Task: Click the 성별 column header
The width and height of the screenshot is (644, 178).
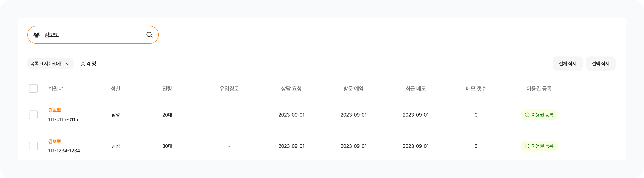Action: pos(116,89)
